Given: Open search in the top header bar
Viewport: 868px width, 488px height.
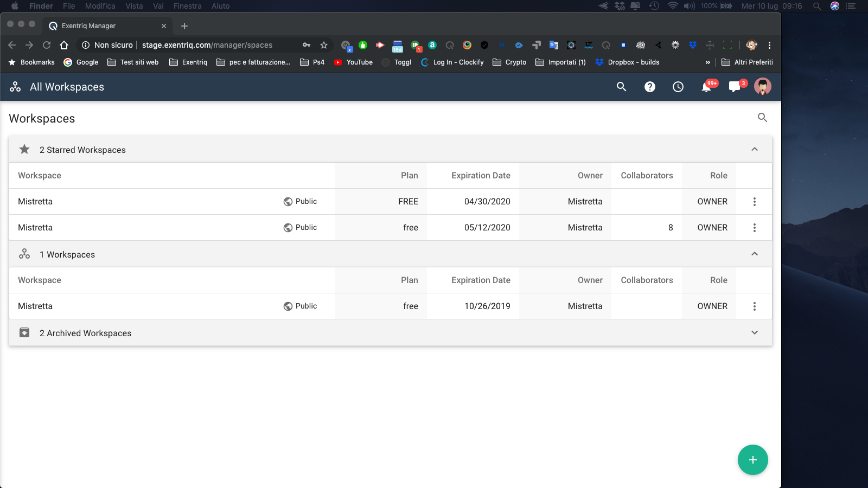Looking at the screenshot, I should 621,87.
